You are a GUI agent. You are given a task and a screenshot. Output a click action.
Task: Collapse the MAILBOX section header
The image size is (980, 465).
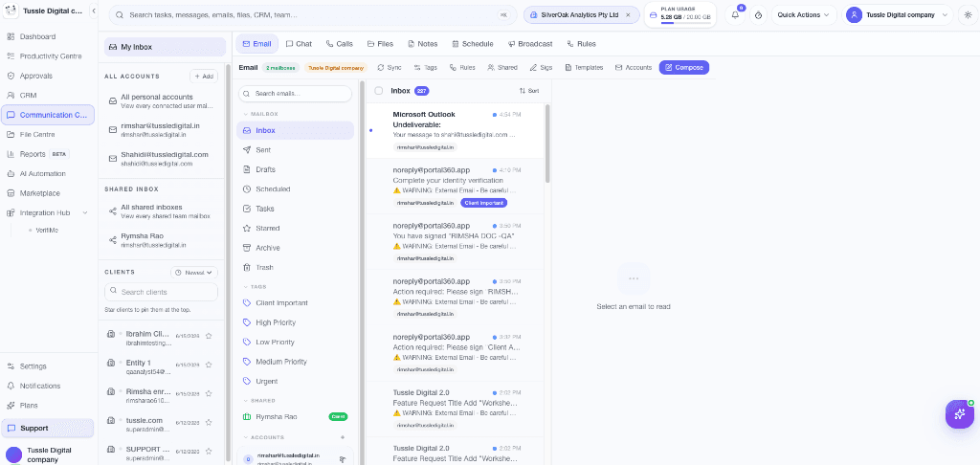(x=260, y=114)
